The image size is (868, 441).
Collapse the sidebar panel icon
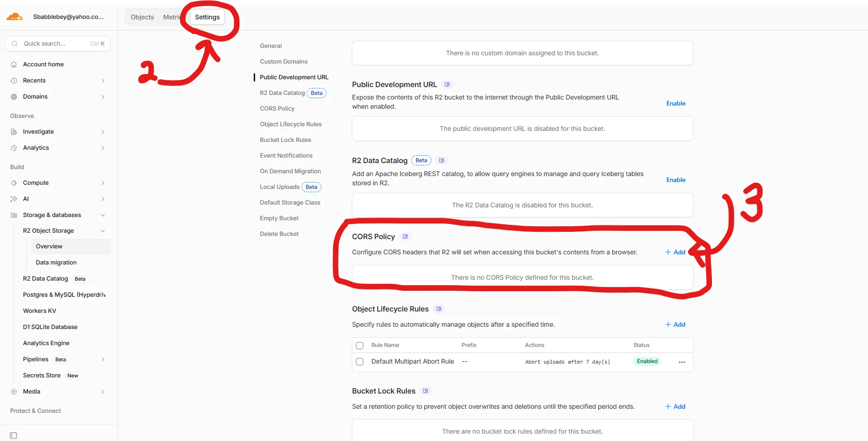13,435
